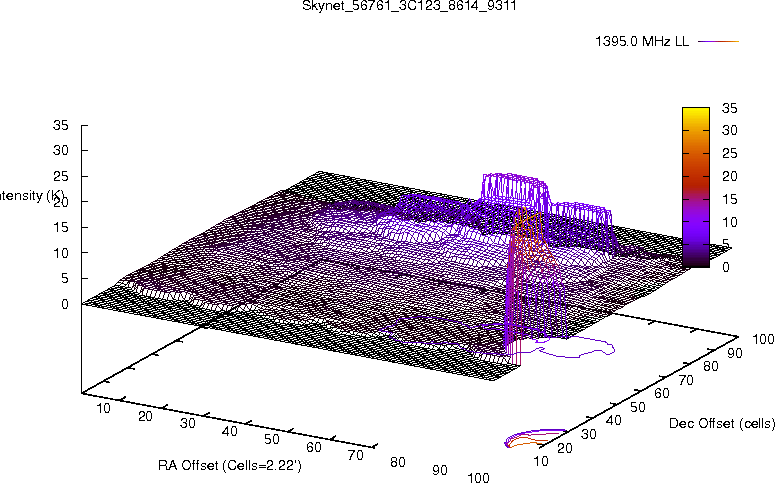Click the intensity axis tick 25
Image resolution: width=775 pixels, height=483 pixels.
[61, 176]
